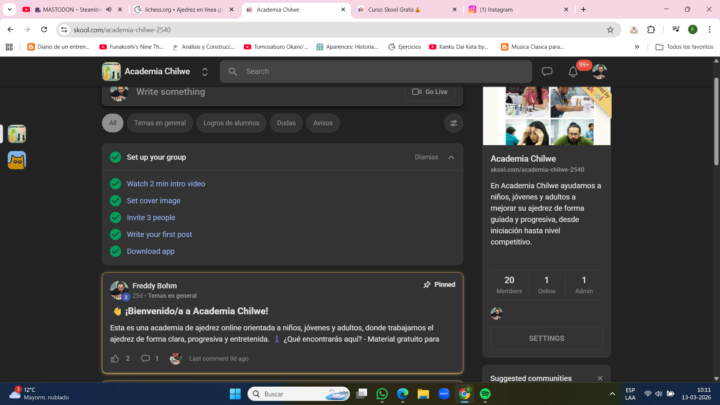Viewport: 720px width, 405px height.
Task: Open the SETTINGS button in group sidebar
Action: tap(546, 338)
